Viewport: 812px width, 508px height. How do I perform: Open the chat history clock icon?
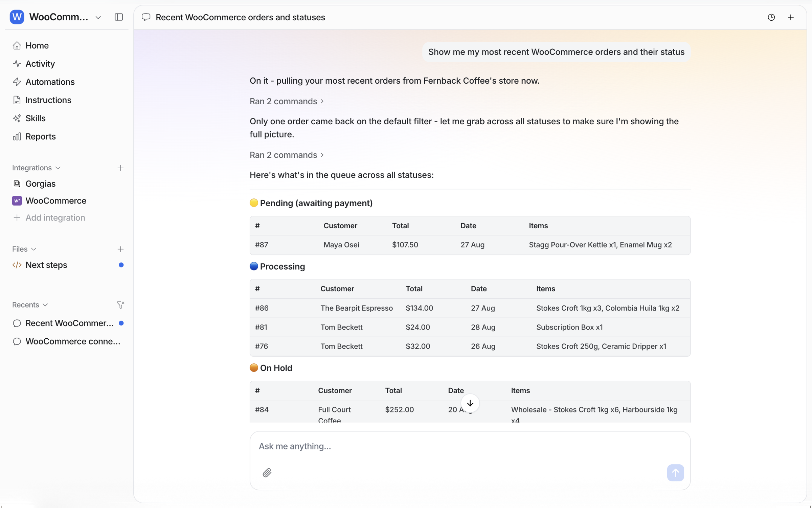pos(771,17)
